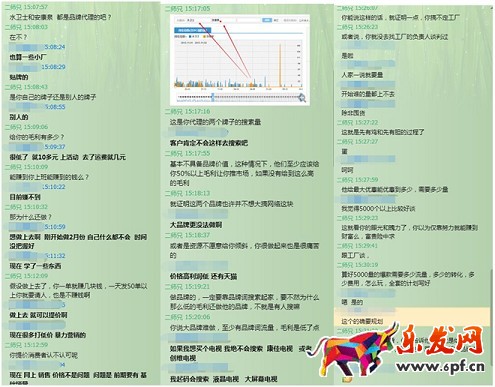Select message "贴牌的"
The height and width of the screenshot is (387, 495).
point(19,77)
